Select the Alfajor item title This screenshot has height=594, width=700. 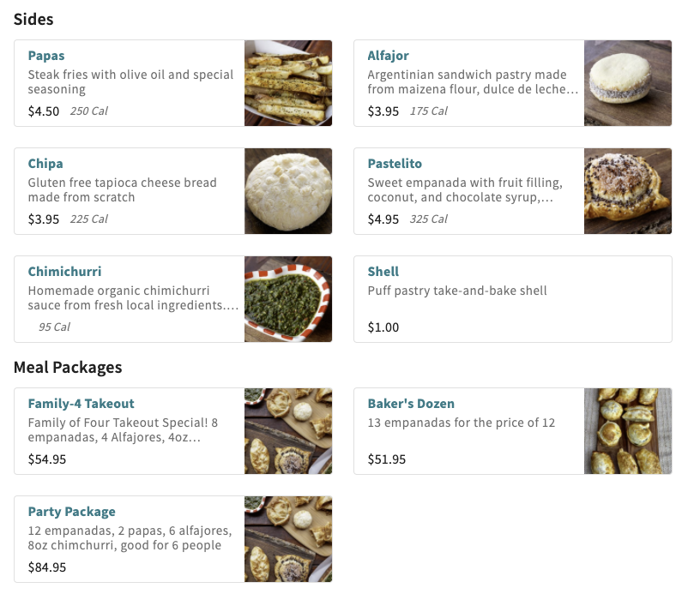coord(388,56)
